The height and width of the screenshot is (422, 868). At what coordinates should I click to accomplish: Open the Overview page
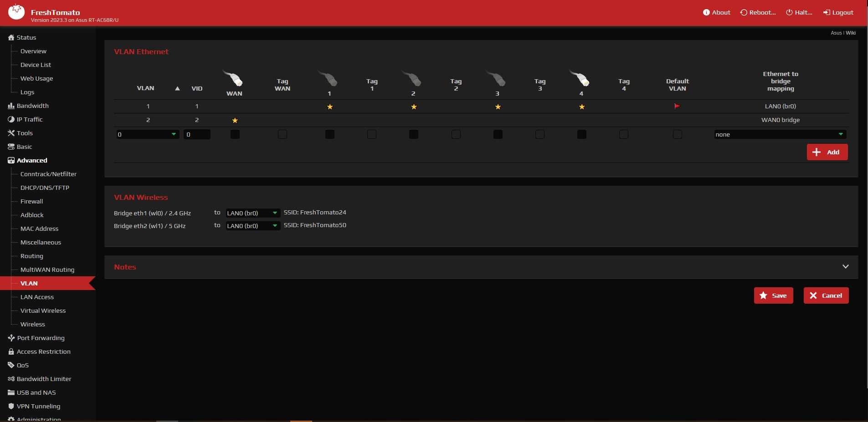tap(33, 51)
